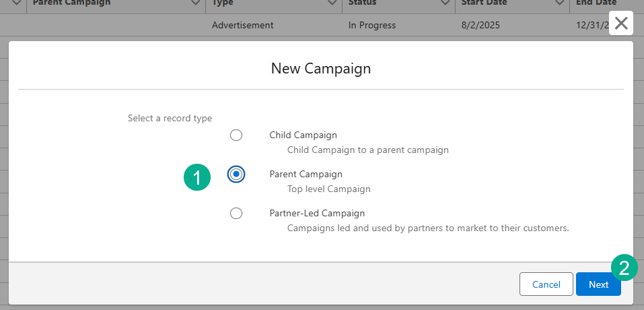The height and width of the screenshot is (310, 644).
Task: Show the Start Date column menu chevron
Action: tap(559, 3)
